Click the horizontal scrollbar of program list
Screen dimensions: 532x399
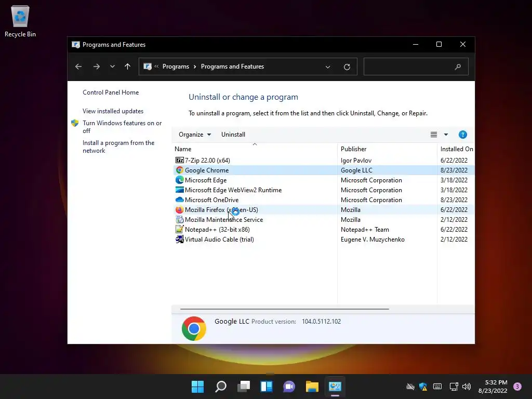(284, 309)
